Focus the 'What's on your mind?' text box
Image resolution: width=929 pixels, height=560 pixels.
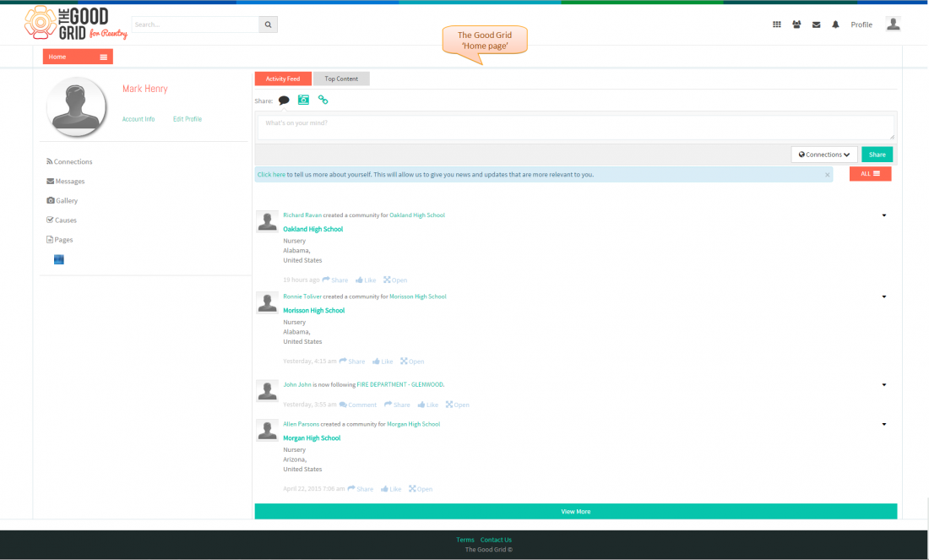576,128
